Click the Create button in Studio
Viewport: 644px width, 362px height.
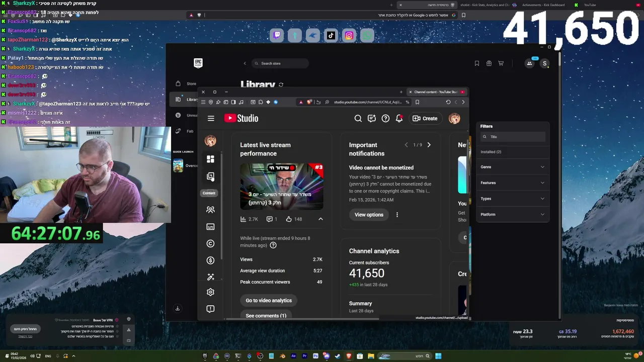(425, 119)
